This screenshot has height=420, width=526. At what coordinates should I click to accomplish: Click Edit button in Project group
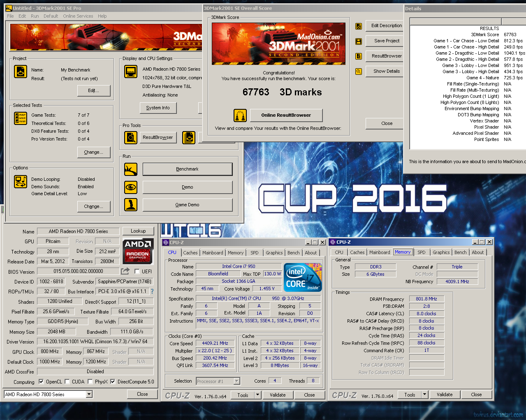coord(94,90)
